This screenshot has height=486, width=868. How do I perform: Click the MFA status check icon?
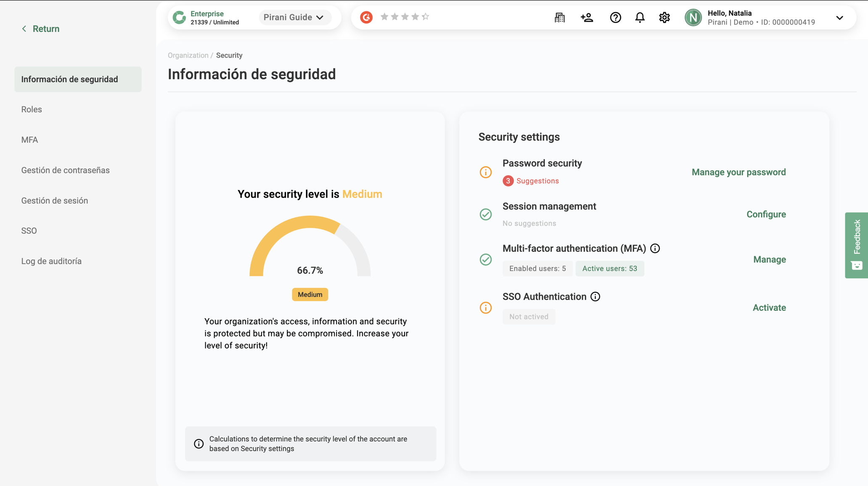486,259
